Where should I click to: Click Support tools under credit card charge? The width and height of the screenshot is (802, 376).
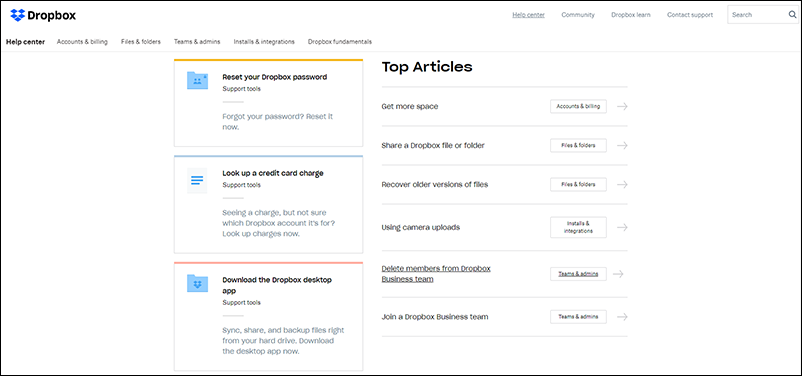tap(241, 185)
